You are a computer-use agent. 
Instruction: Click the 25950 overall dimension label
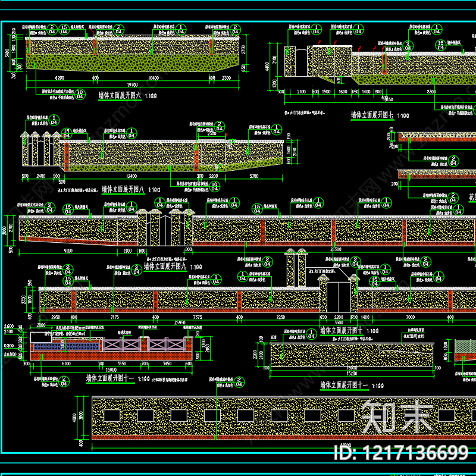pos(180,322)
